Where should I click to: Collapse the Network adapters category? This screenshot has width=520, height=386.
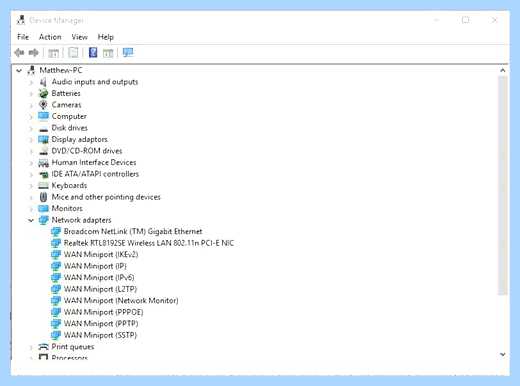[x=31, y=220]
